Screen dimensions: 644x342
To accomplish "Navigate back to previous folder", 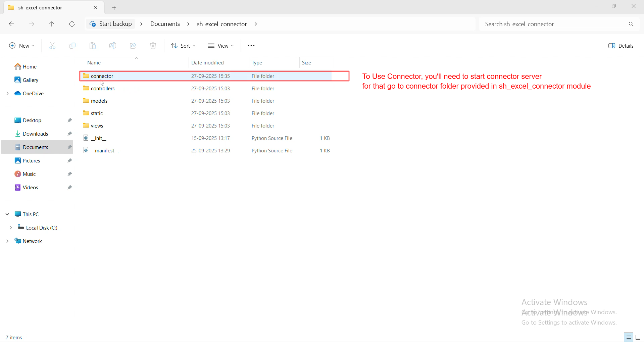I will click(x=11, y=24).
